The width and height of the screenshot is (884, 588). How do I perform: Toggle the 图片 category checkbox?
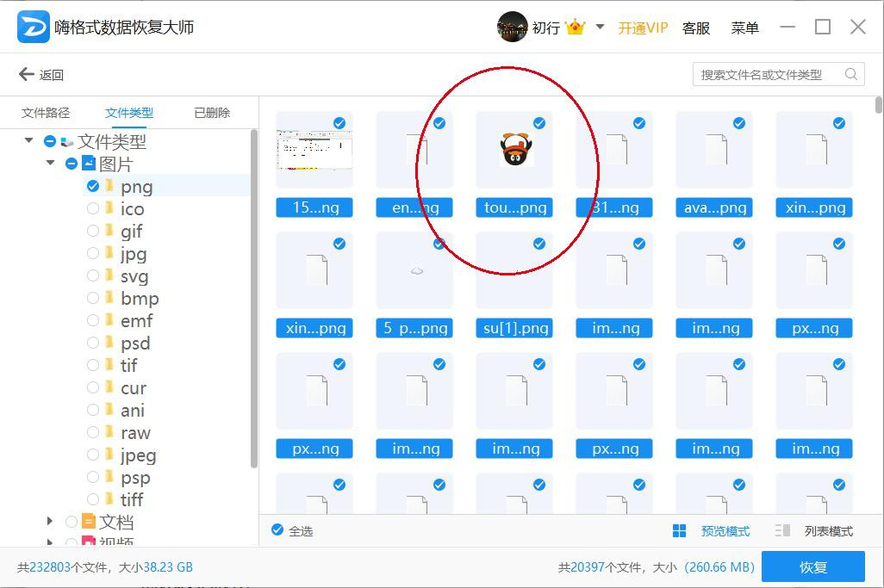(71, 164)
